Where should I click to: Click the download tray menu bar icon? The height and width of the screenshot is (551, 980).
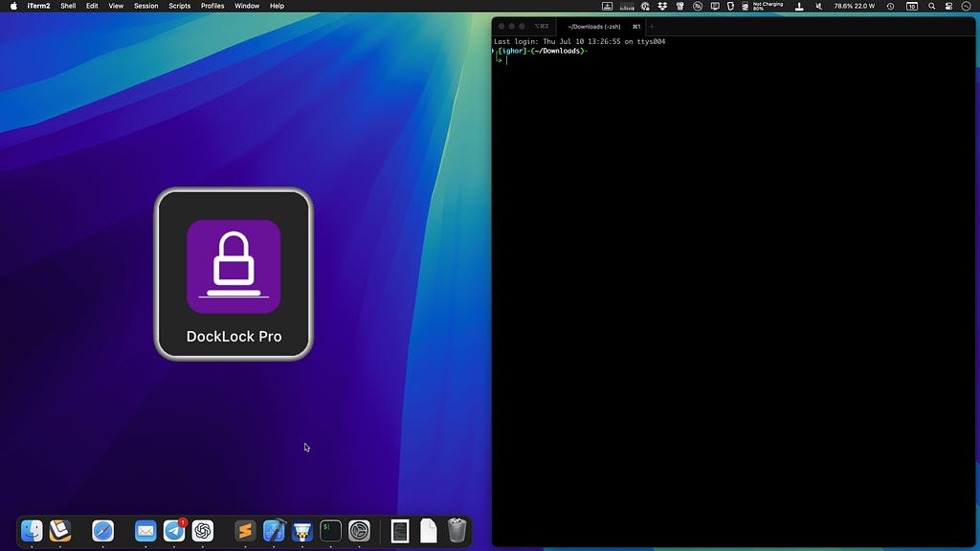[607, 7]
